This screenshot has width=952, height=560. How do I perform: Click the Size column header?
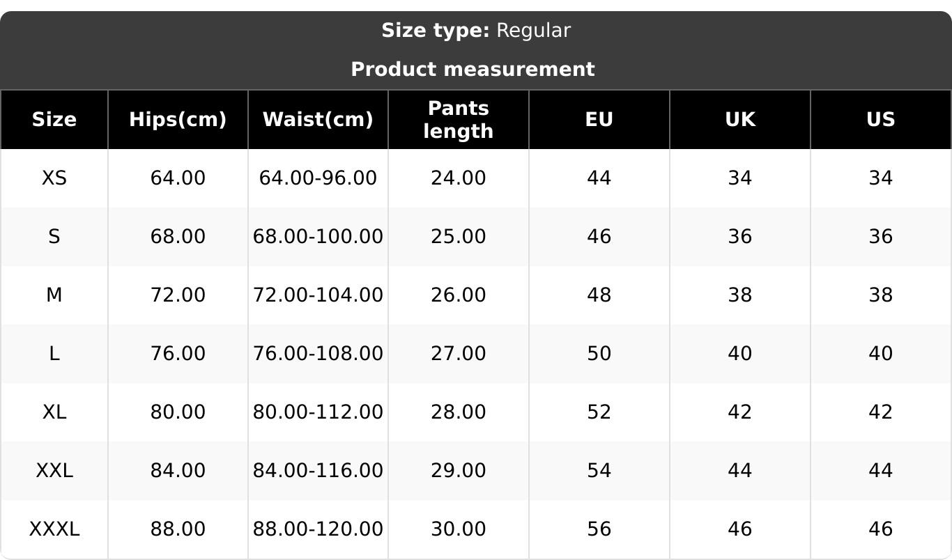tap(54, 120)
